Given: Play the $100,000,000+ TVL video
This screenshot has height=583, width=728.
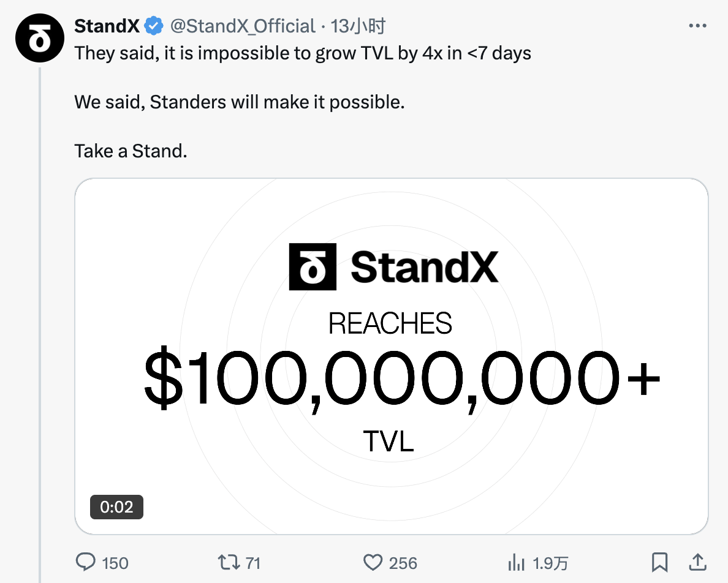Looking at the screenshot, I should pos(392,356).
